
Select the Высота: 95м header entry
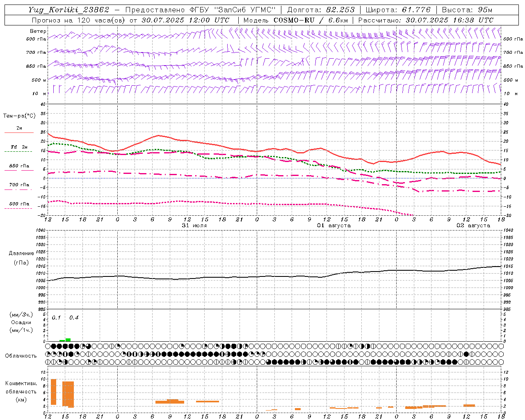tap(468, 10)
